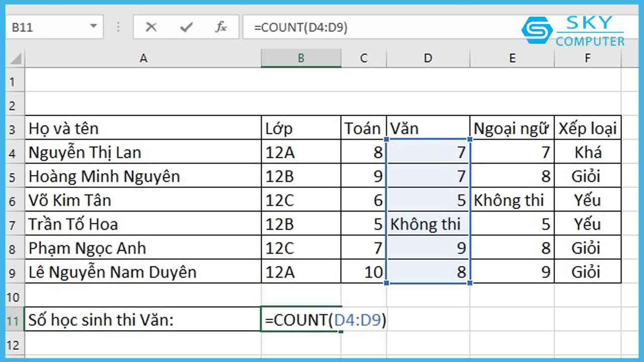This screenshot has width=644, height=362.
Task: Open Insert Function fx dialog
Action: coord(220,27)
